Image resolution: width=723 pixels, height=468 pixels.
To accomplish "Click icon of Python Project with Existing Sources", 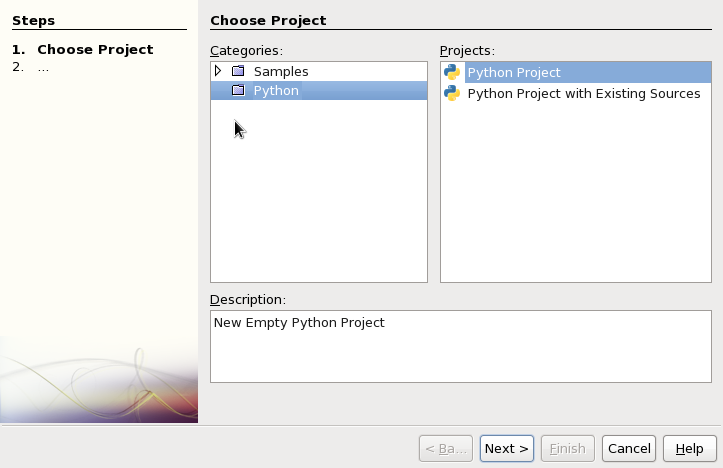I will tap(452, 94).
